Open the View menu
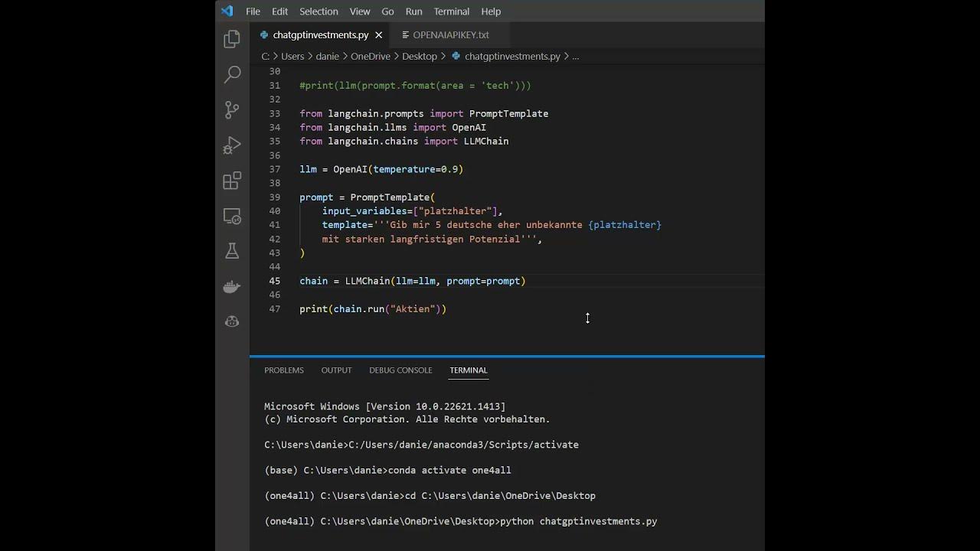The image size is (980, 551). (x=360, y=11)
